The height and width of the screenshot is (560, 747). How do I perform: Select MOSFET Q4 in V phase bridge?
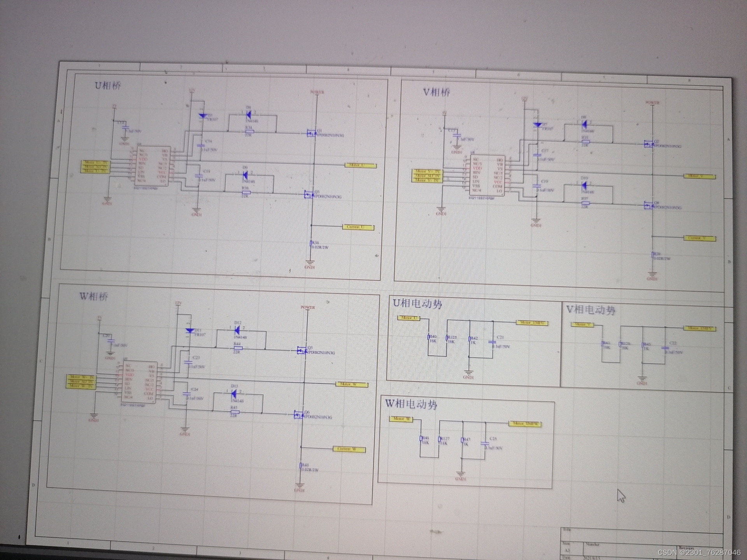pyautogui.click(x=648, y=205)
